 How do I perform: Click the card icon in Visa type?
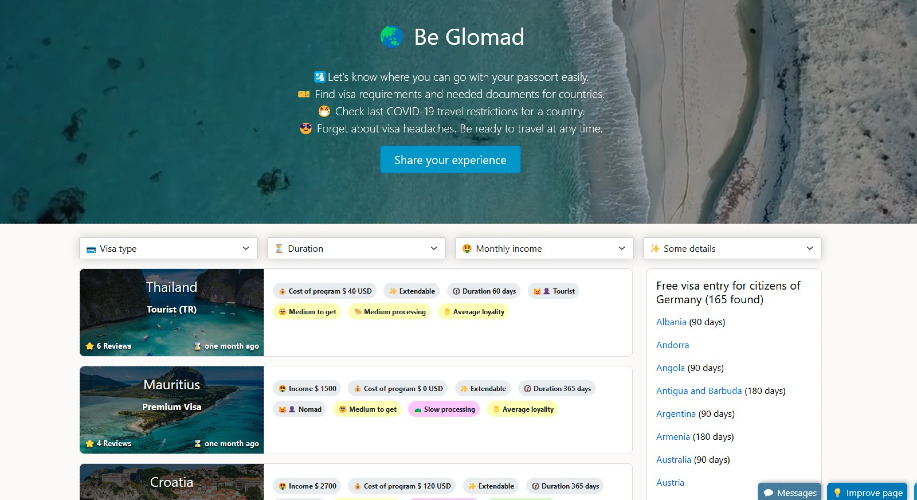pos(91,249)
